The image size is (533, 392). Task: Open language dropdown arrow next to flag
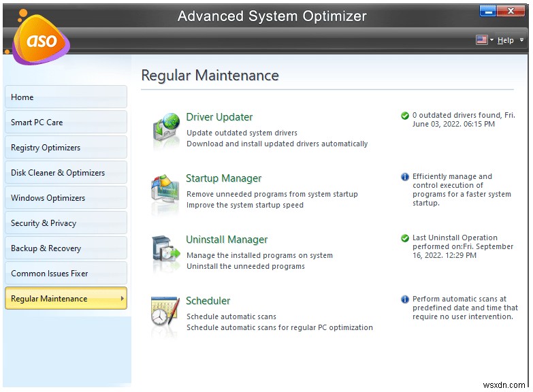coord(491,40)
